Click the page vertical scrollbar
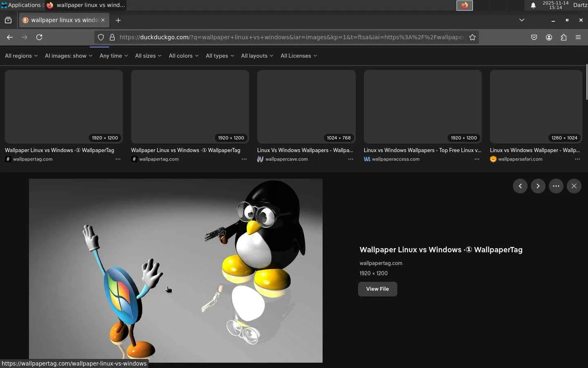Viewport: 588px width, 368px height. (x=586, y=82)
